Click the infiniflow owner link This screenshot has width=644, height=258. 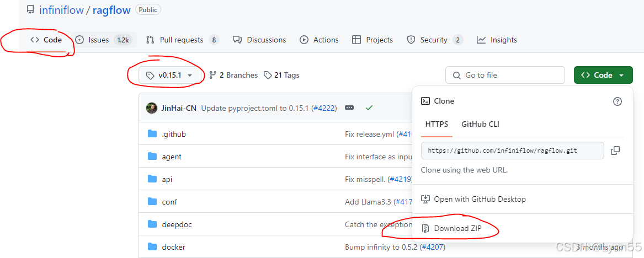[61, 10]
